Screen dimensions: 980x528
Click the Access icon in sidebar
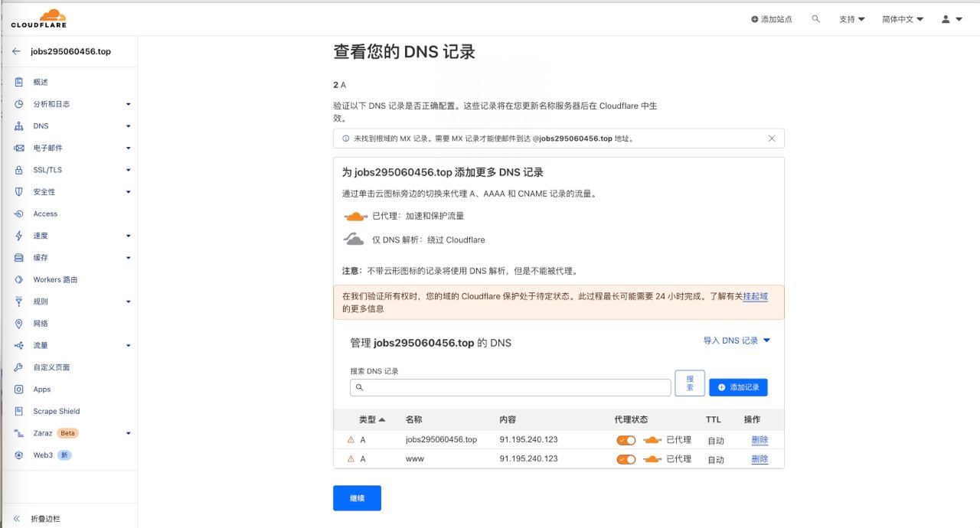19,214
